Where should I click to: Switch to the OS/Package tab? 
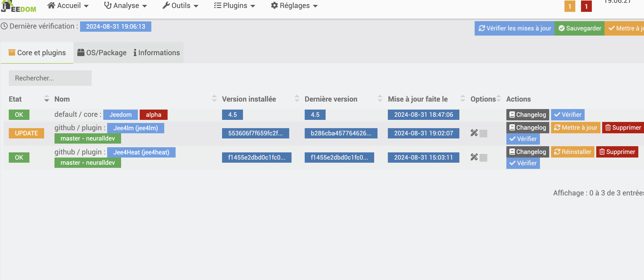coord(102,53)
